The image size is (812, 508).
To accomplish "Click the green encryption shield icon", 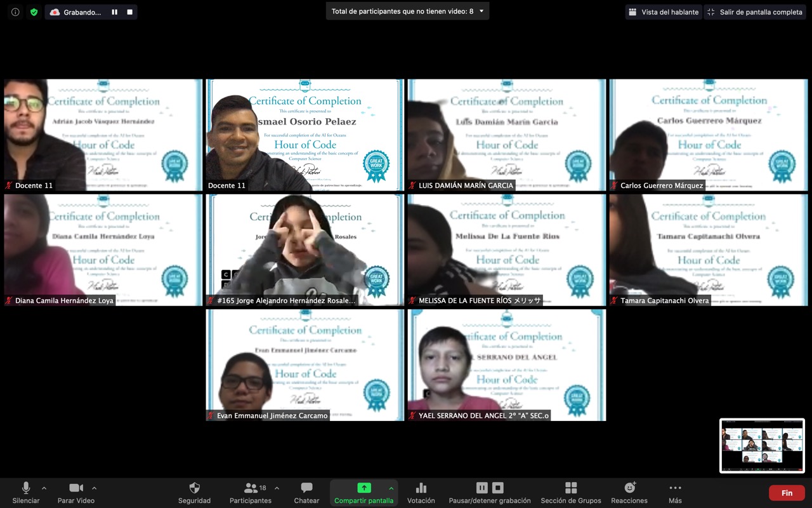I will click(x=34, y=12).
